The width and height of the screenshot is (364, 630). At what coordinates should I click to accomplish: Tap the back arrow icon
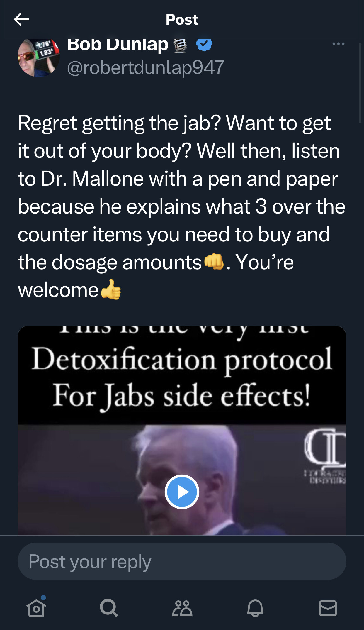pos(21,19)
